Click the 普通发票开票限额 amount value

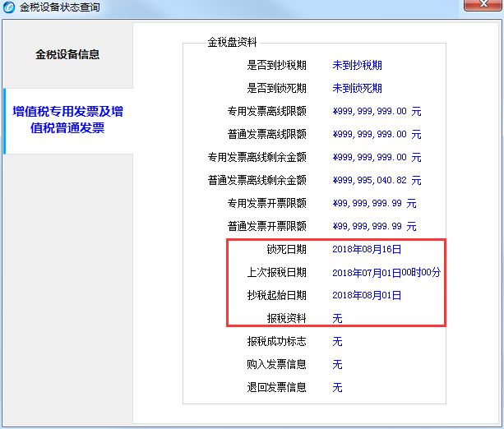tap(374, 226)
